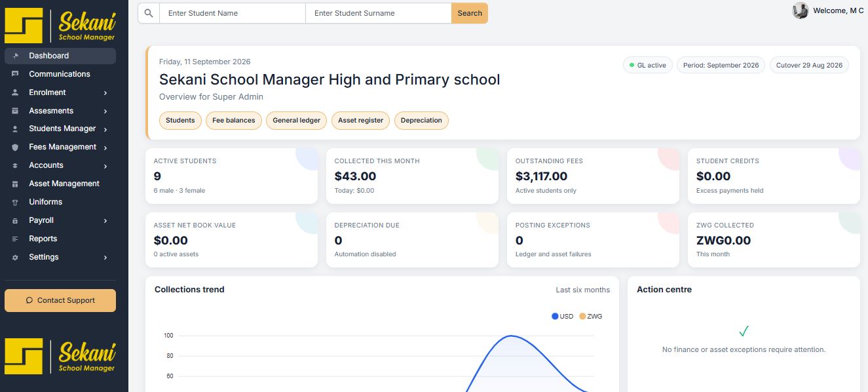The height and width of the screenshot is (392, 868).
Task: Expand the Settings menu chevron
Action: pyautogui.click(x=105, y=258)
